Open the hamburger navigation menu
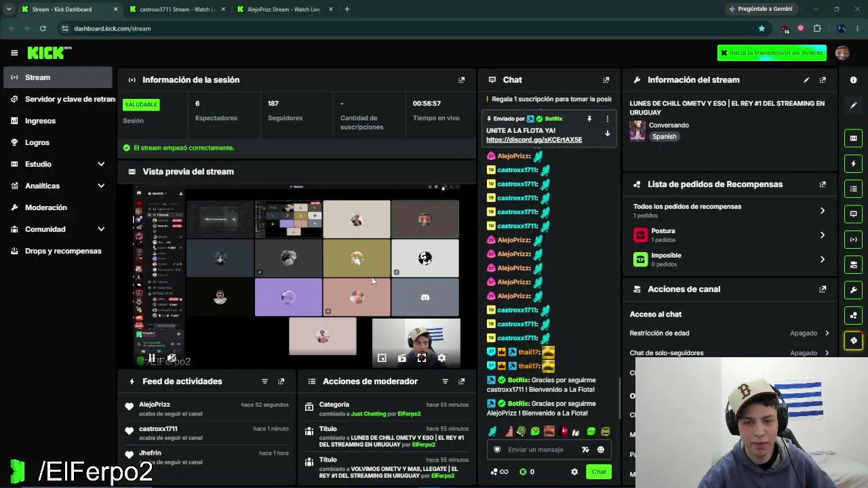868x488 pixels. coord(14,53)
